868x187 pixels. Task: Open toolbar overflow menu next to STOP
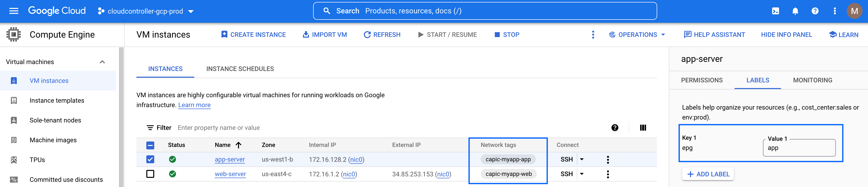(x=593, y=35)
